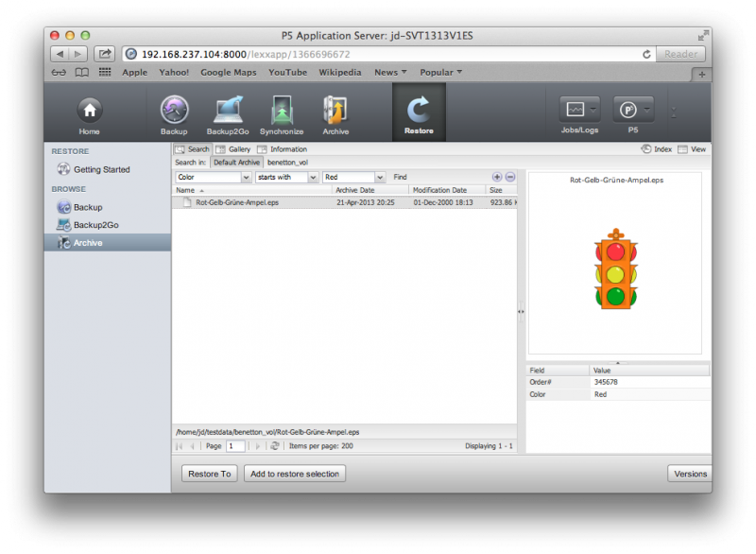Open the P5 menu icon
The image size is (756, 554).
point(627,110)
